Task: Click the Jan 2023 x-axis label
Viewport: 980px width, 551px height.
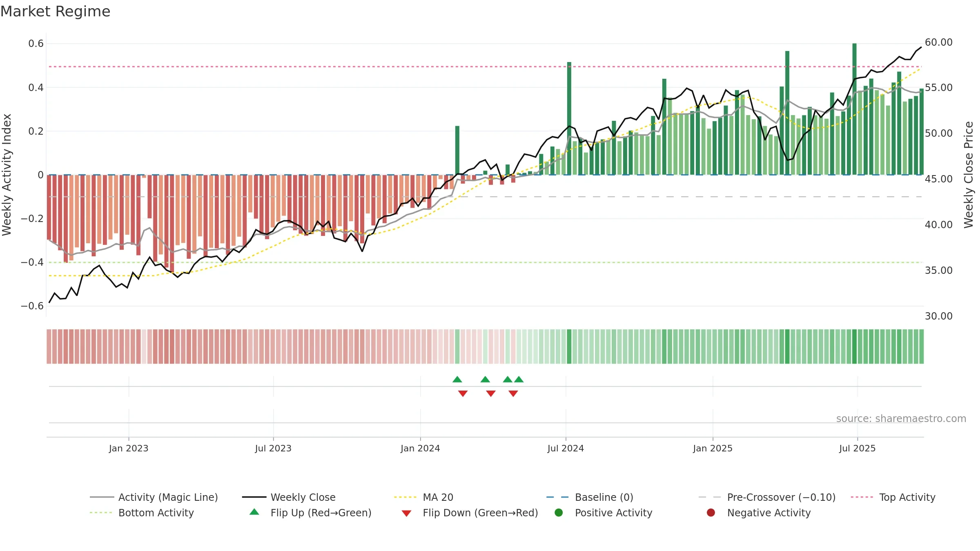Action: tap(129, 449)
